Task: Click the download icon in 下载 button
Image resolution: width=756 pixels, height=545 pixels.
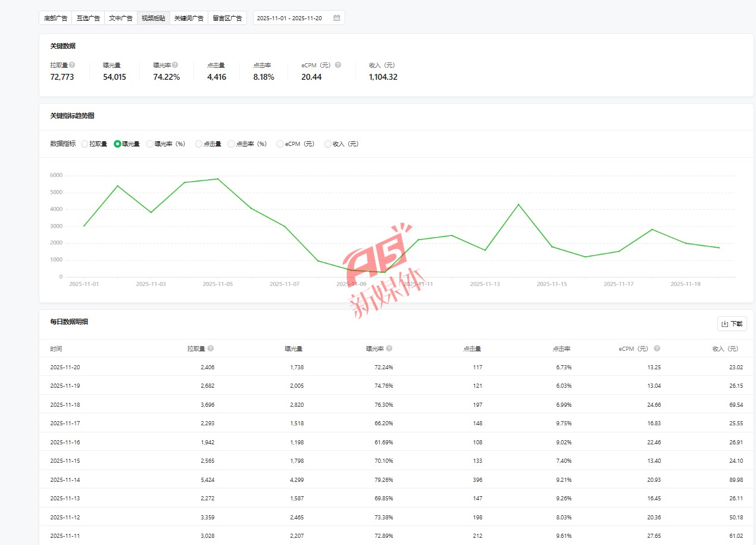Action: pos(724,324)
